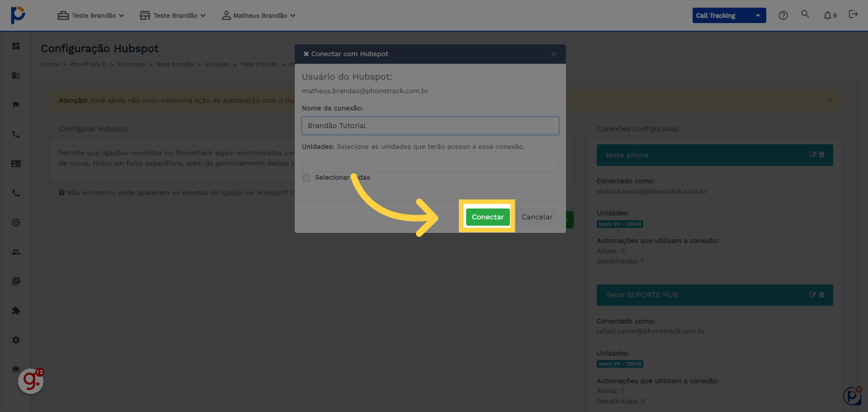Viewport: 868px width, 412px height.
Task: Click the Configurar Hubspot panel title
Action: point(93,129)
